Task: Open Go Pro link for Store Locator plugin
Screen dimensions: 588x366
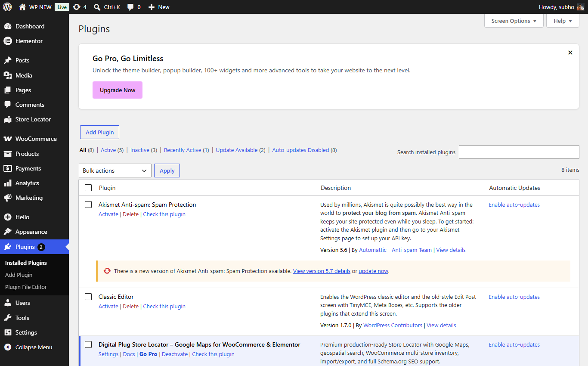Action: 149,354
